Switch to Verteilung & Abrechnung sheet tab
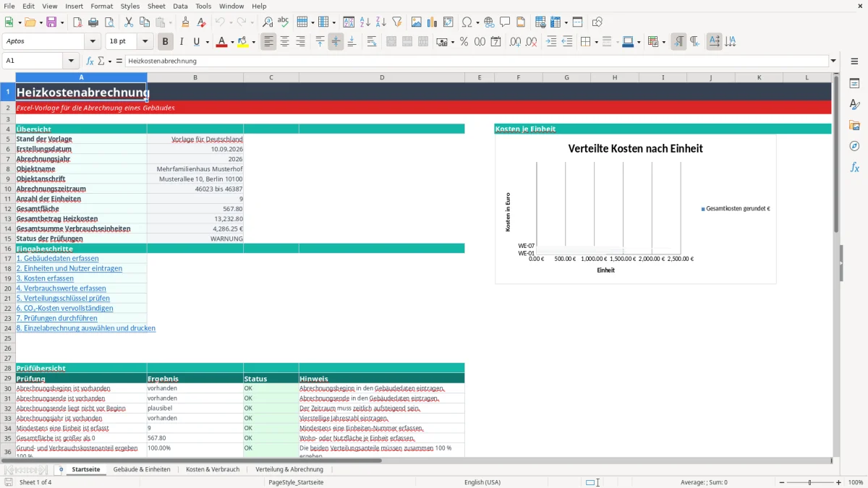This screenshot has height=488, width=868. pyautogui.click(x=289, y=469)
